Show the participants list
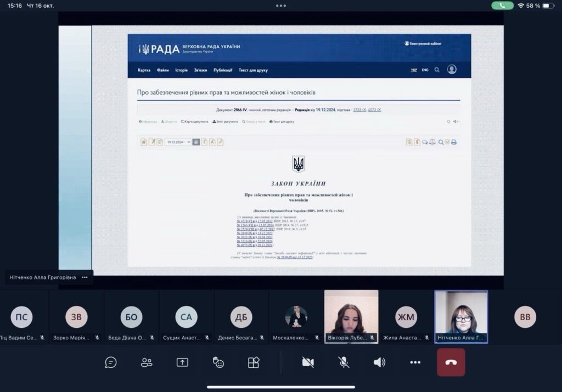 tap(147, 362)
